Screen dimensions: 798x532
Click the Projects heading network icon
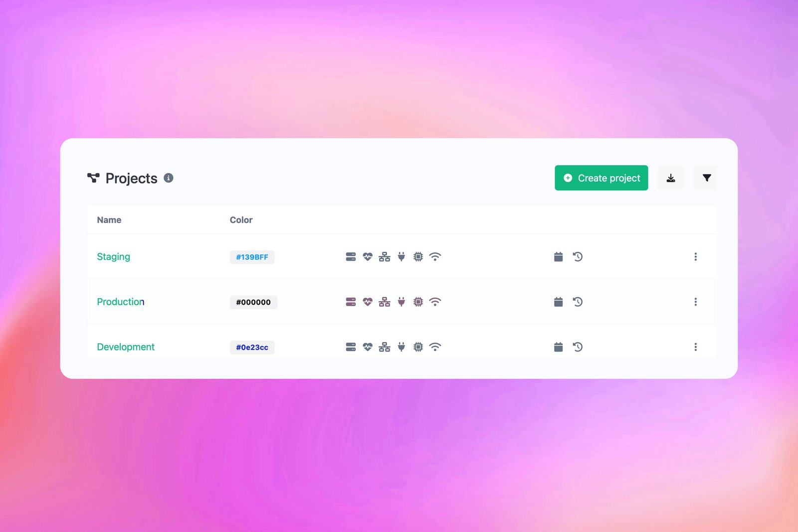click(x=93, y=178)
